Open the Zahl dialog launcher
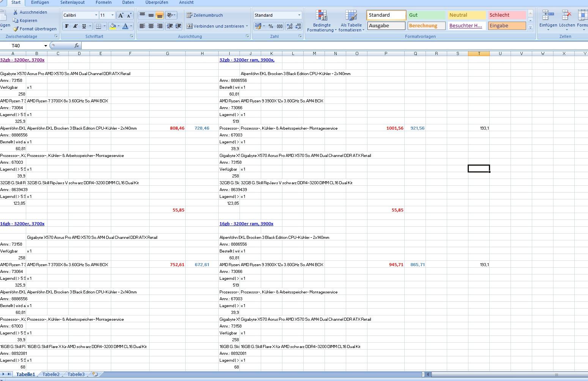The image size is (588, 381). 300,36
